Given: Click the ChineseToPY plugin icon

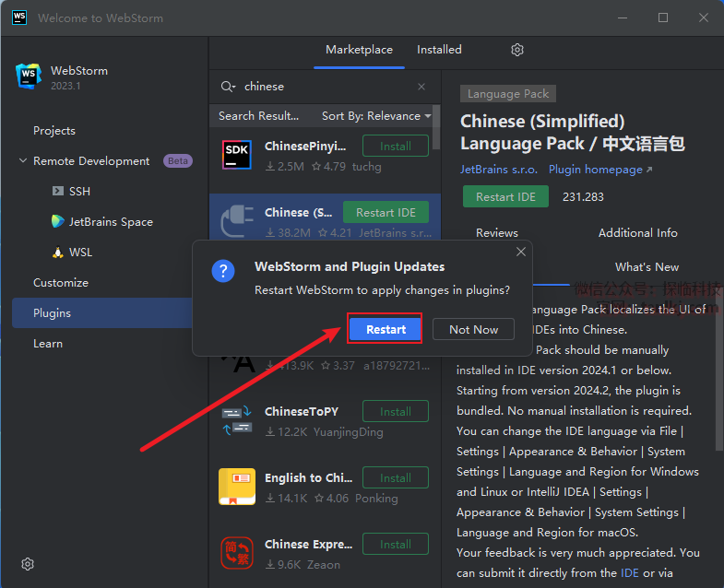Looking at the screenshot, I should point(237,420).
